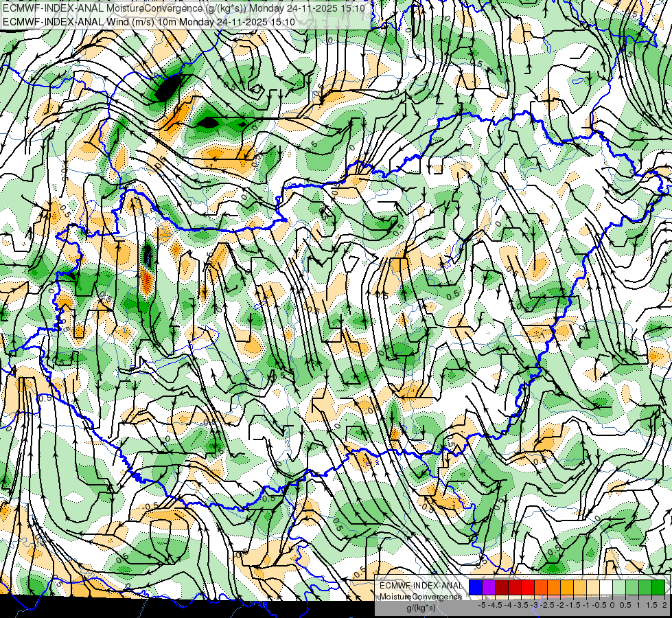Click the '-2.5' legend tick value
The image size is (672, 618).
547,605
